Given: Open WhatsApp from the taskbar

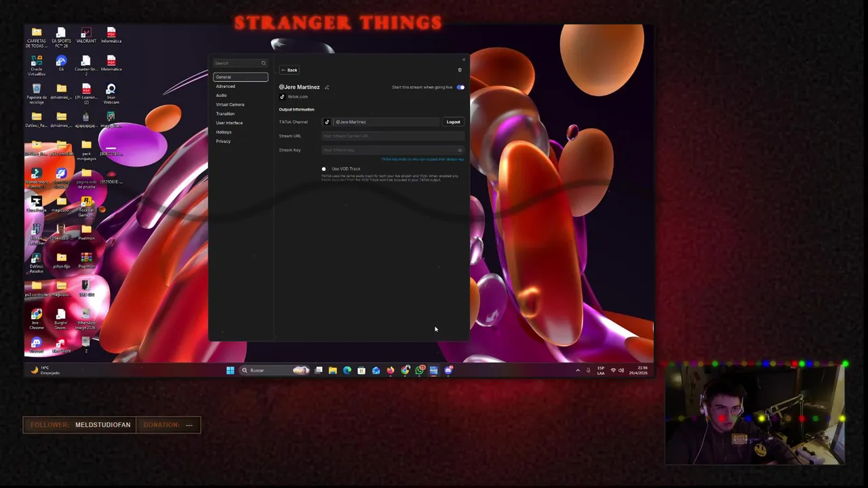Looking at the screenshot, I should coord(420,370).
